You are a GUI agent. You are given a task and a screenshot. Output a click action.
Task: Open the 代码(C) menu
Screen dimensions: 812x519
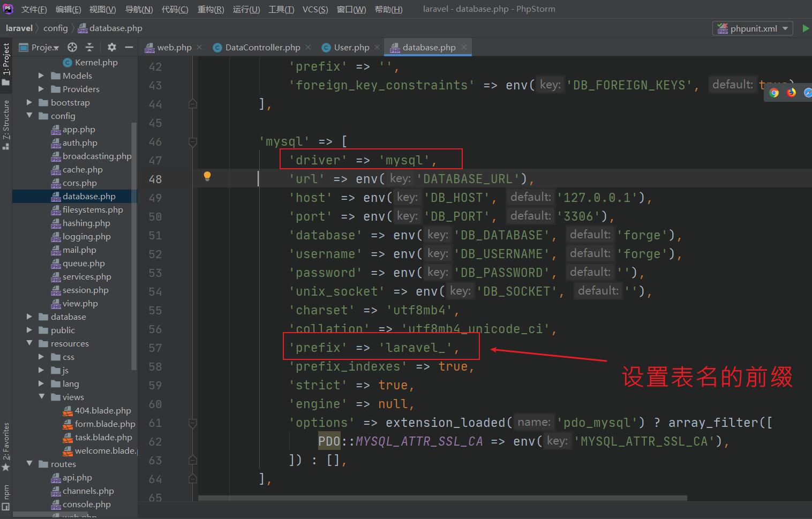(175, 9)
